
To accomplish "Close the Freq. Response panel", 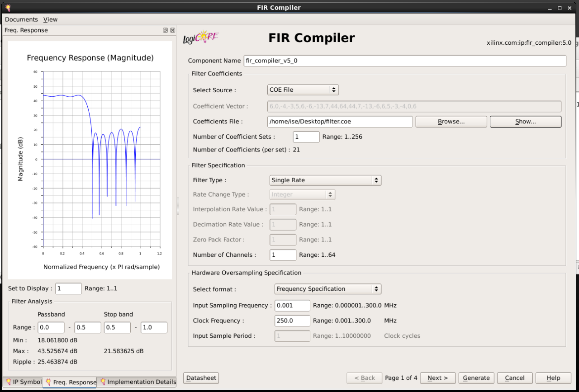I will (x=172, y=30).
